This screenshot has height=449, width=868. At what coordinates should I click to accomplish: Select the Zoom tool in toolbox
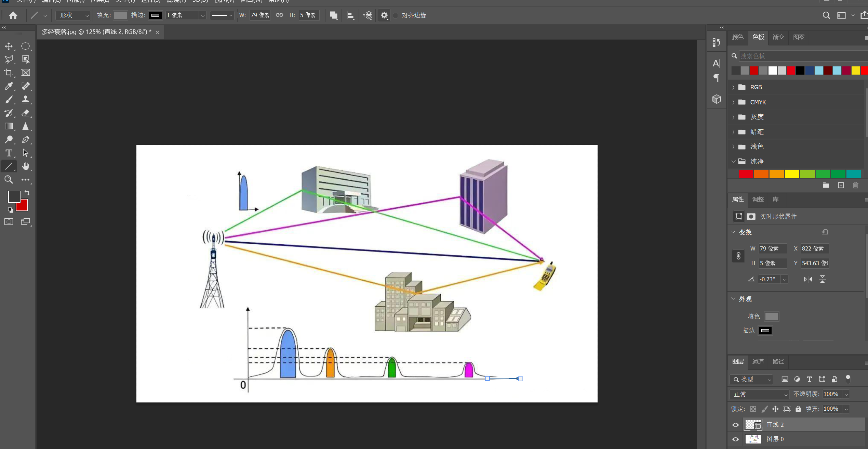coord(9,180)
